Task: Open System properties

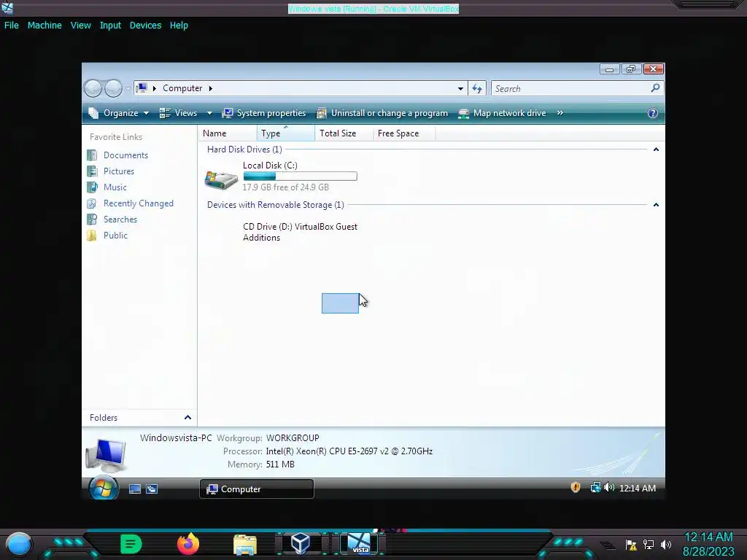Action: click(x=264, y=113)
